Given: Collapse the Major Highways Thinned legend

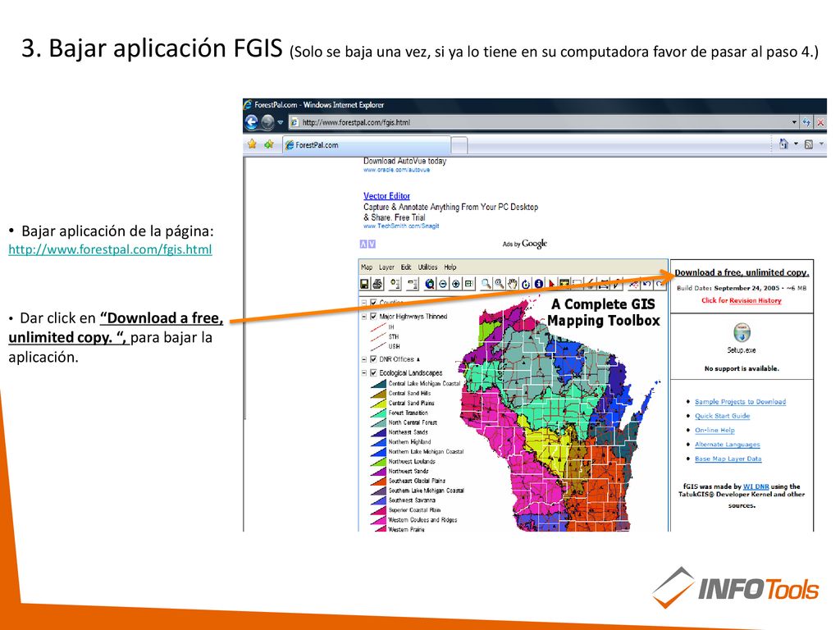Looking at the screenshot, I should tap(363, 317).
